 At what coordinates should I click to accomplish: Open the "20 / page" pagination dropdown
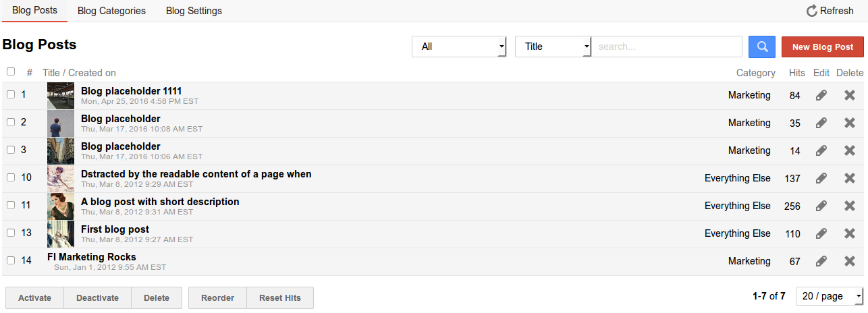(x=830, y=296)
